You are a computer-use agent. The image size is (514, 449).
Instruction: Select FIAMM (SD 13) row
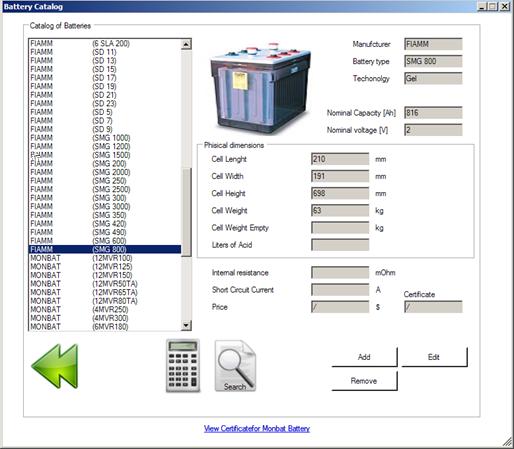pos(105,61)
